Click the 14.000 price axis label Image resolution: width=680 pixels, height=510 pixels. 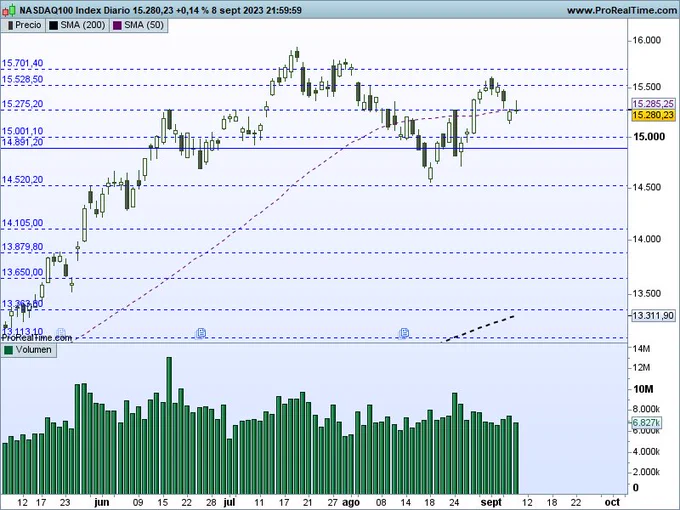[x=647, y=239]
